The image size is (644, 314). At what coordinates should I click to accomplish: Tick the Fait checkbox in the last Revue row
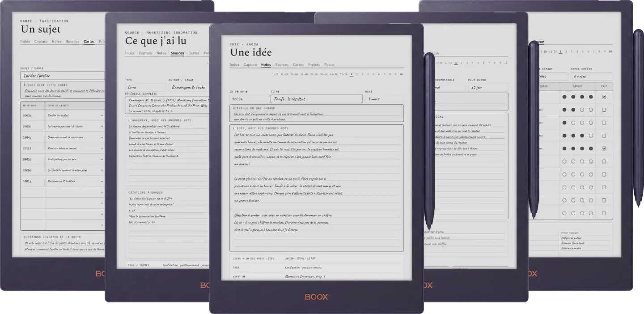pos(604,213)
